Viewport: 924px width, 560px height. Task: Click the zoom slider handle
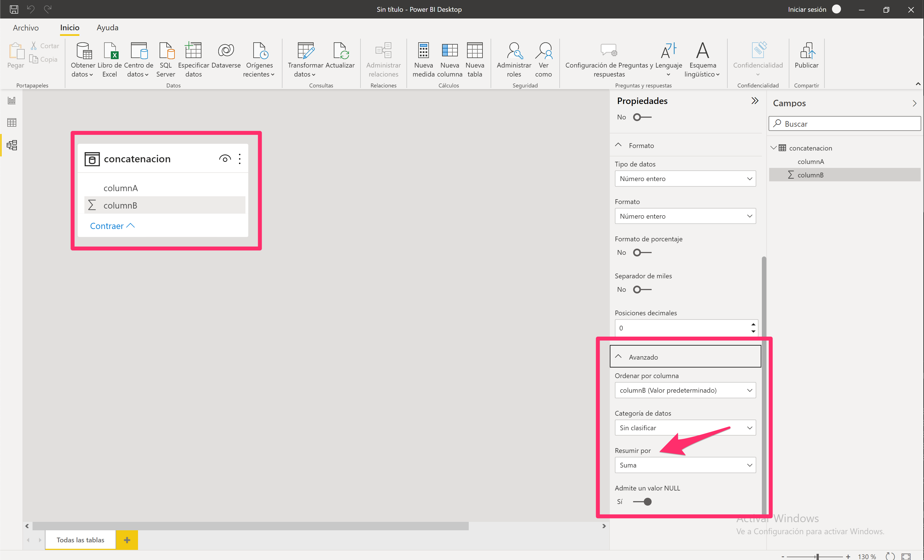817,556
